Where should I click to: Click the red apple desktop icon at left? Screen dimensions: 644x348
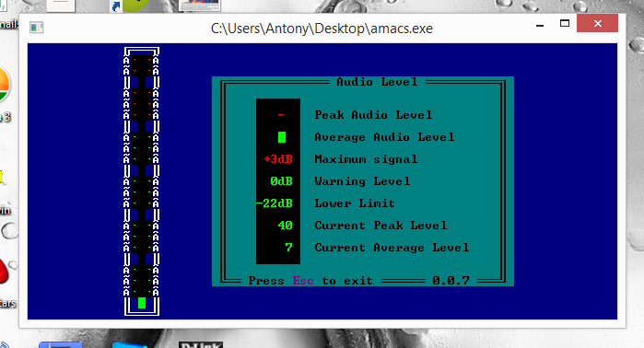pyautogui.click(x=4, y=271)
